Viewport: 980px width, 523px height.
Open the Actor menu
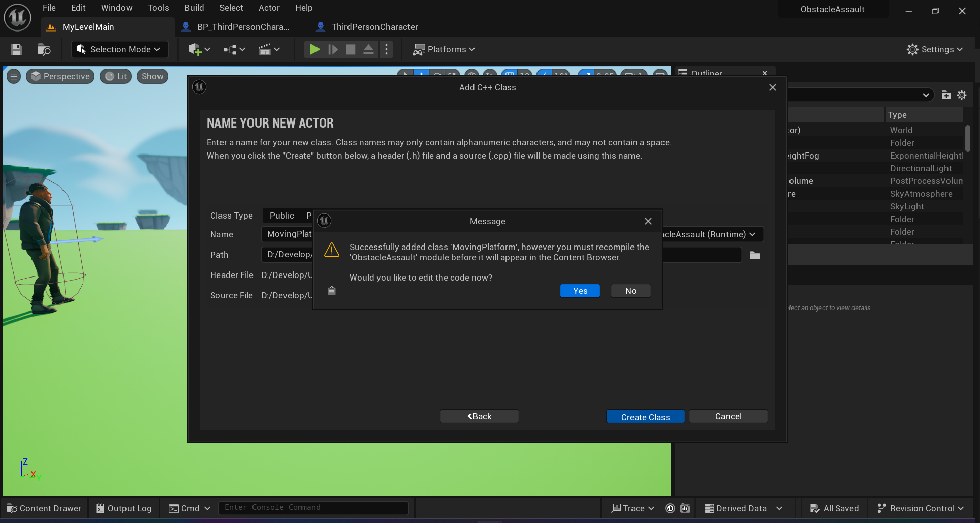click(x=269, y=8)
